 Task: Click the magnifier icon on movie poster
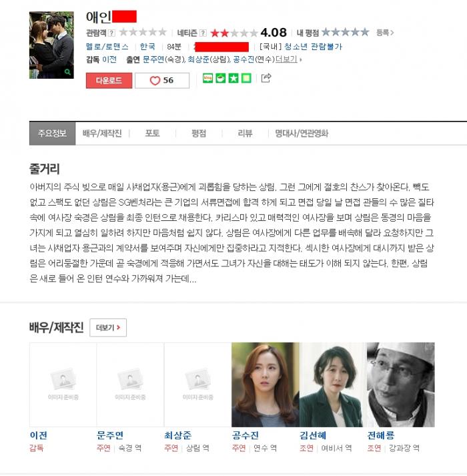click(67, 72)
